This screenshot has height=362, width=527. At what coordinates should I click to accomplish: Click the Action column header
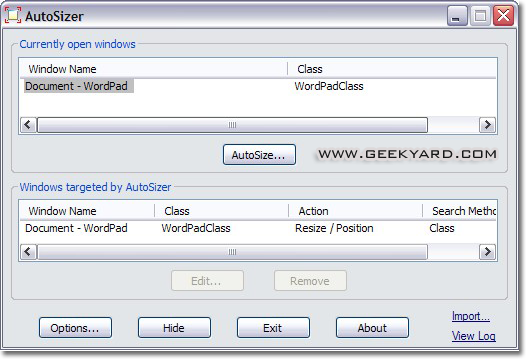[x=356, y=211]
